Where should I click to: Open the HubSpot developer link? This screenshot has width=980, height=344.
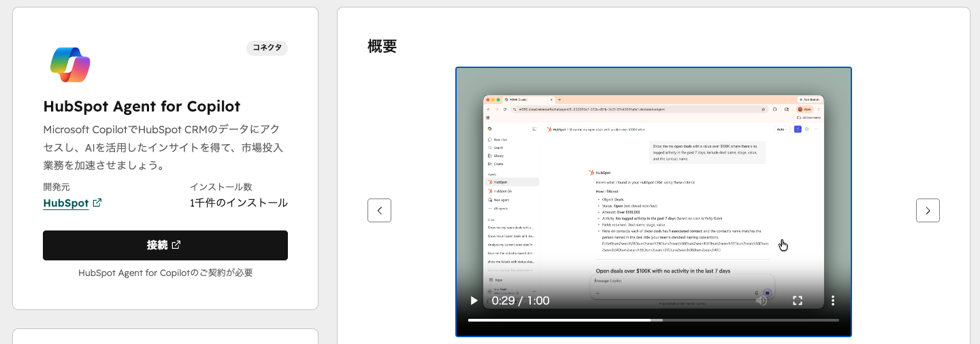(66, 203)
